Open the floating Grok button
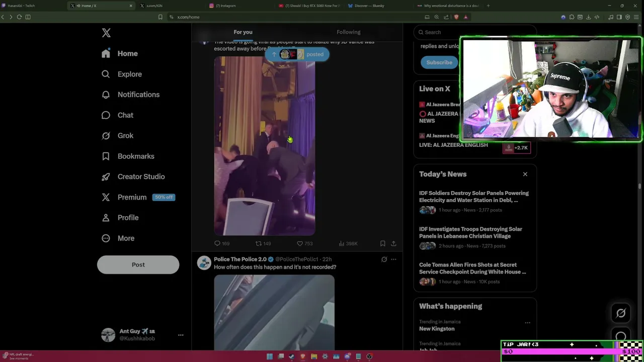Image resolution: width=644 pixels, height=362 pixels. [x=621, y=313]
